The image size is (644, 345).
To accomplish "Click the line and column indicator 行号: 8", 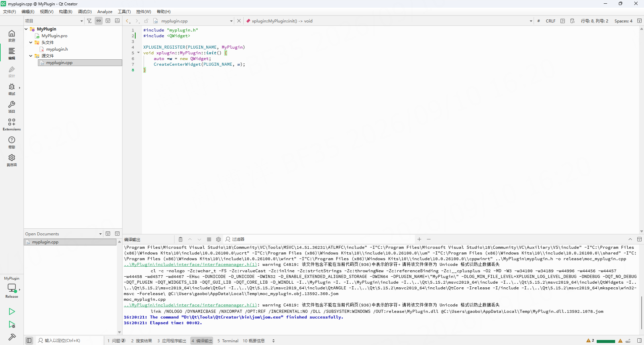I will (594, 21).
